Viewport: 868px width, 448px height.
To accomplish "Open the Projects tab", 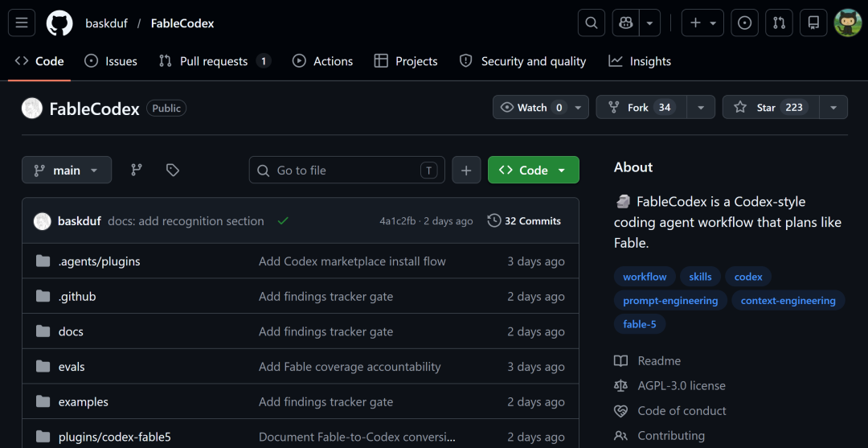I will (x=406, y=61).
